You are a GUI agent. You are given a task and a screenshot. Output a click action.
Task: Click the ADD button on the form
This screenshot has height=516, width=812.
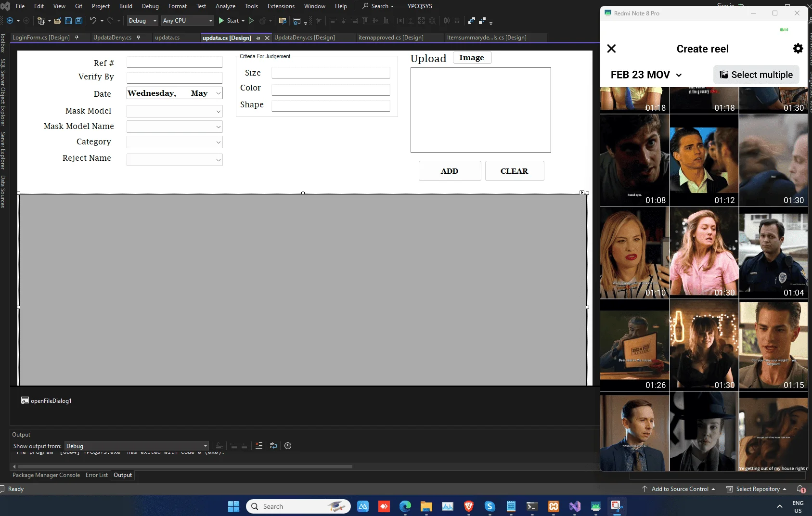click(x=450, y=171)
